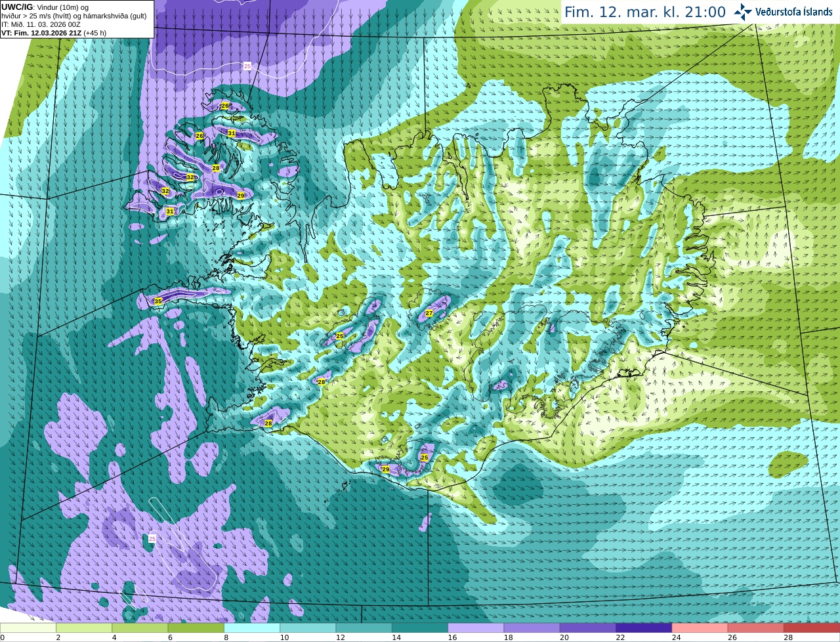The width and height of the screenshot is (840, 642).
Task: Click the legend scale tick value 12
Action: point(340,637)
